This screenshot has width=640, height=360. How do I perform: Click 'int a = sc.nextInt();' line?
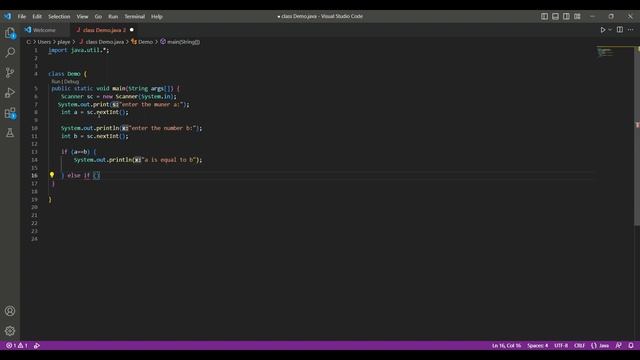[x=95, y=112]
